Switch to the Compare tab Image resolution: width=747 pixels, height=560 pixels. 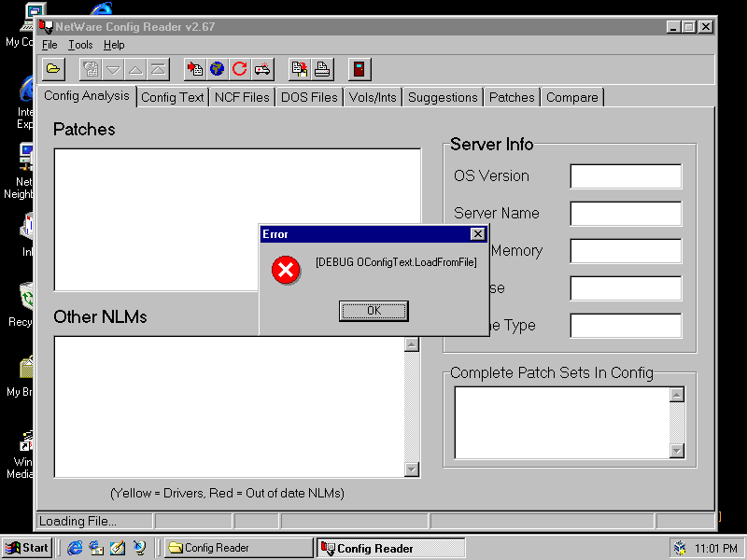point(572,98)
